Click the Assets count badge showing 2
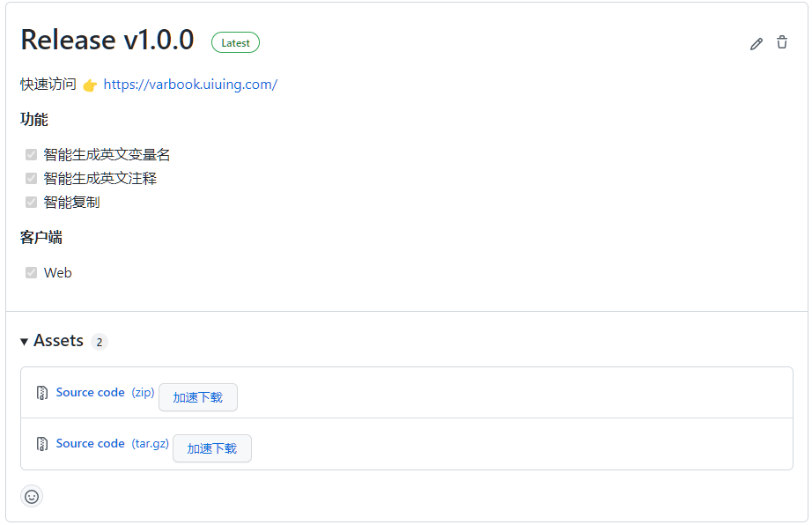This screenshot has width=812, height=525. coord(99,343)
